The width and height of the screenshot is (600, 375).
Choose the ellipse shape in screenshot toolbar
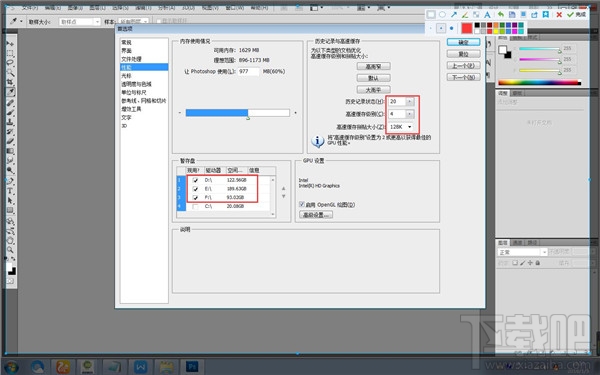point(442,15)
